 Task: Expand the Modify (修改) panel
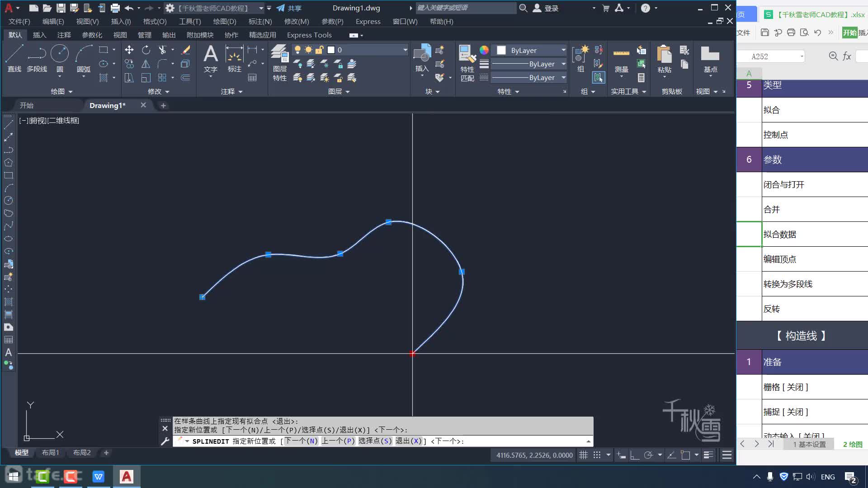click(158, 91)
